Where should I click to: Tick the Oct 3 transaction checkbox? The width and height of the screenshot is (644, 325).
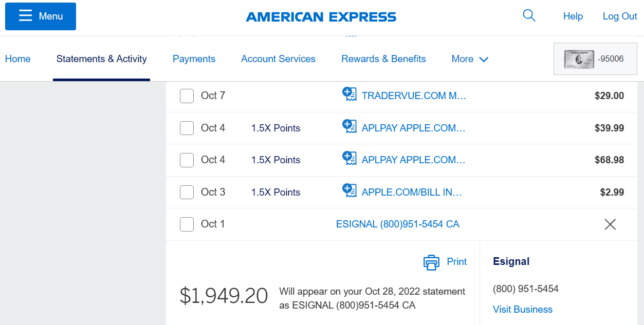187,193
